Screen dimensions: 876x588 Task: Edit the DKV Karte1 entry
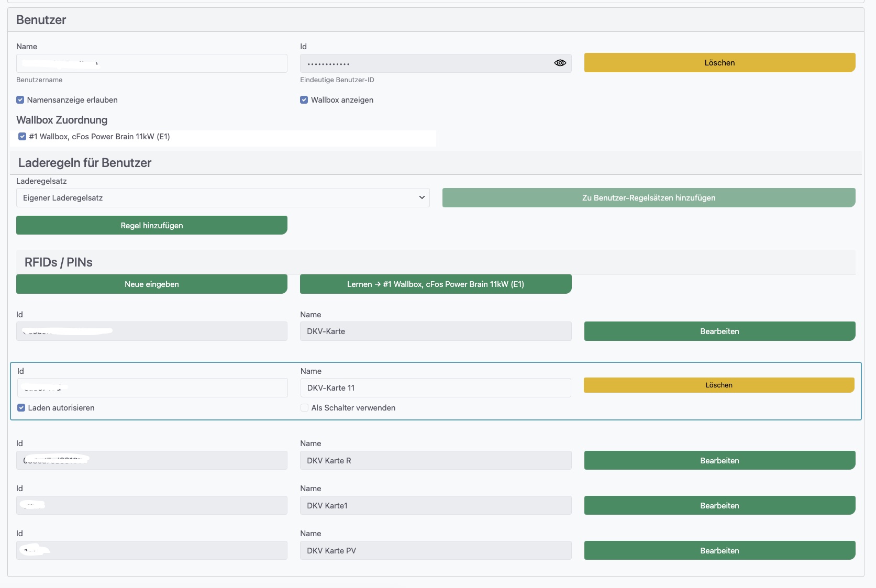tap(719, 506)
